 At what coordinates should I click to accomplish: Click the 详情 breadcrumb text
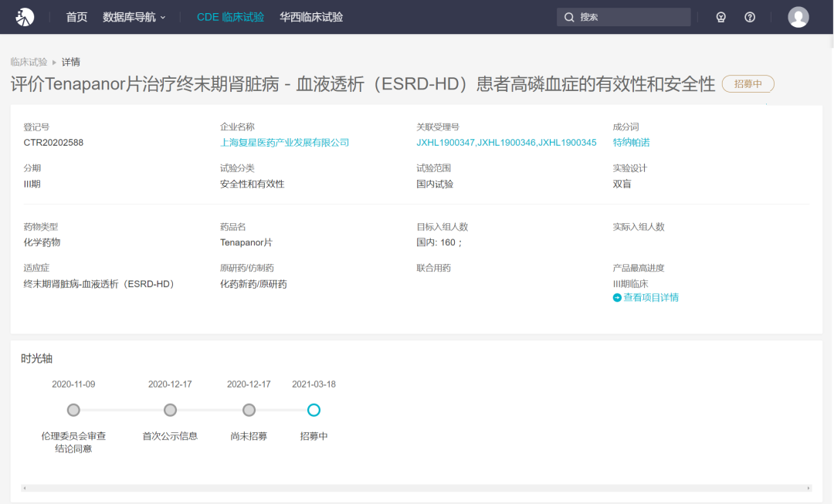click(71, 62)
